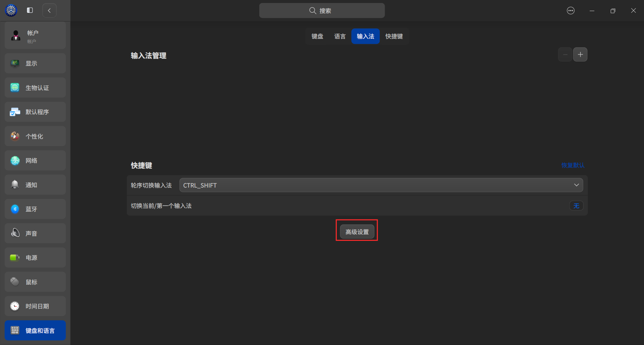Open the 声音 (Sound) settings
Screen dimensions: 644x345
[x=35, y=233]
